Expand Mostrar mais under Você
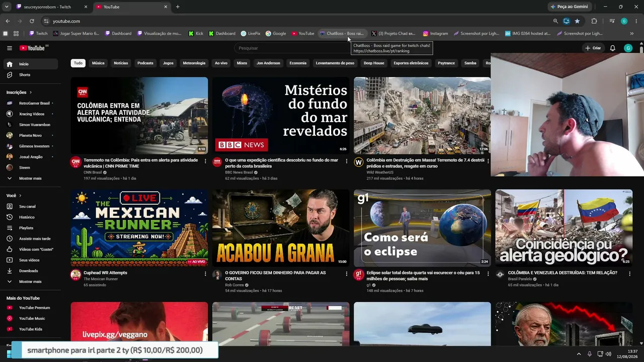This screenshot has width=644, height=362. [x=30, y=282]
